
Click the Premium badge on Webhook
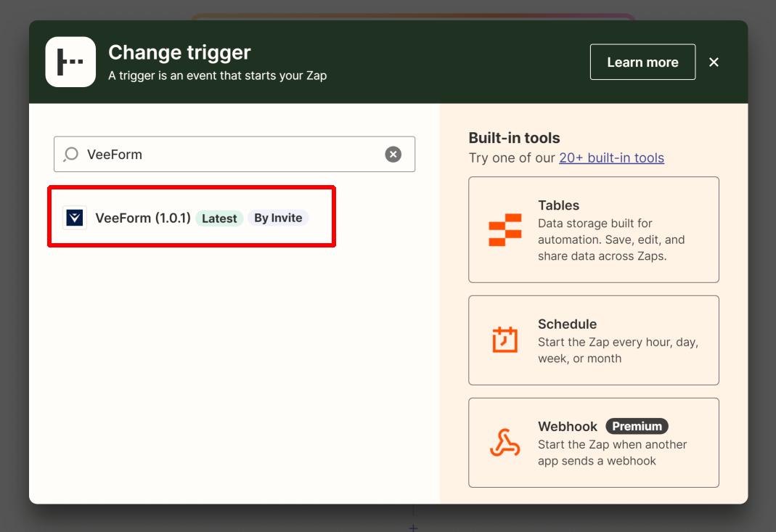(637, 426)
